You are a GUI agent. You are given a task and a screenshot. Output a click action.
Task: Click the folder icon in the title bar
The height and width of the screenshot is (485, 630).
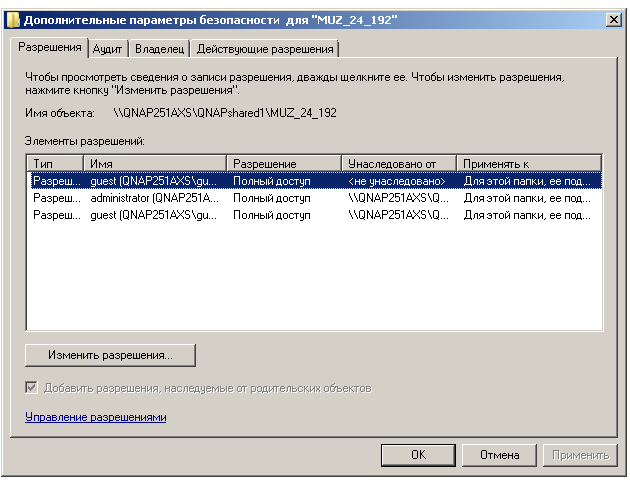click(12, 19)
